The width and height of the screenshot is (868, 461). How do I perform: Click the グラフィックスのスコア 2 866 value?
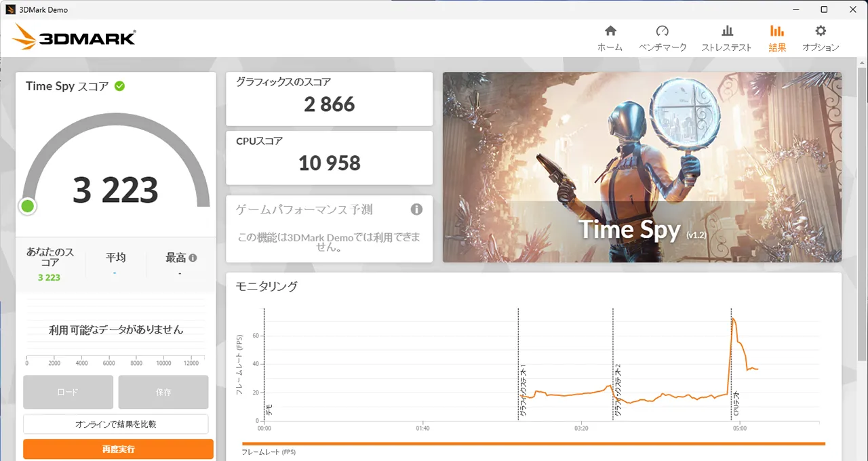coord(329,104)
